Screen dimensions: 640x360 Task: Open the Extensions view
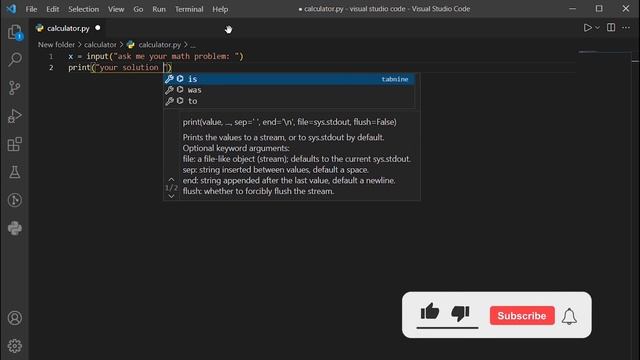pos(15,144)
